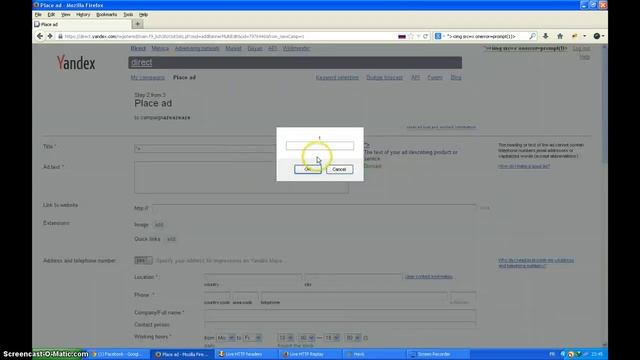Open the Tools menu

pyautogui.click(x=128, y=15)
